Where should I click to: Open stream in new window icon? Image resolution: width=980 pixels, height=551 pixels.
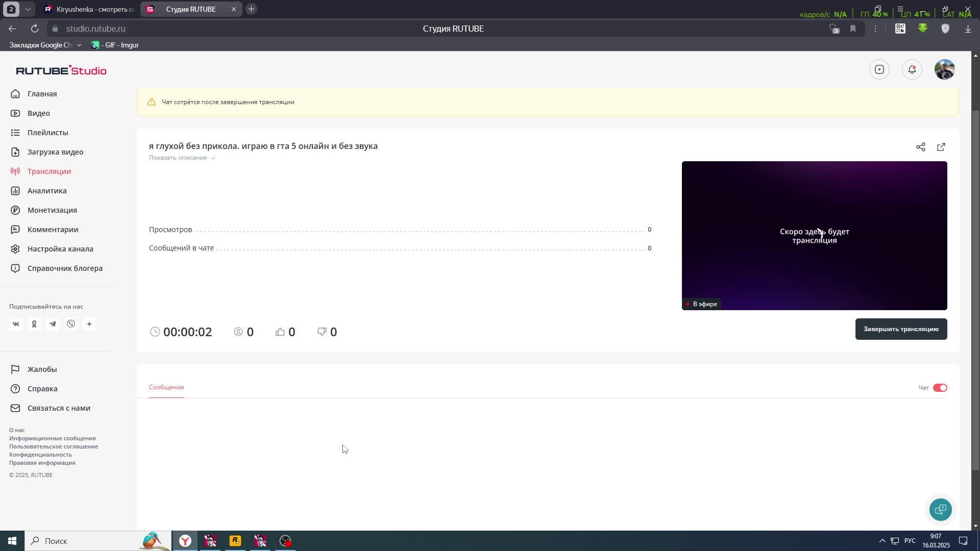941,147
